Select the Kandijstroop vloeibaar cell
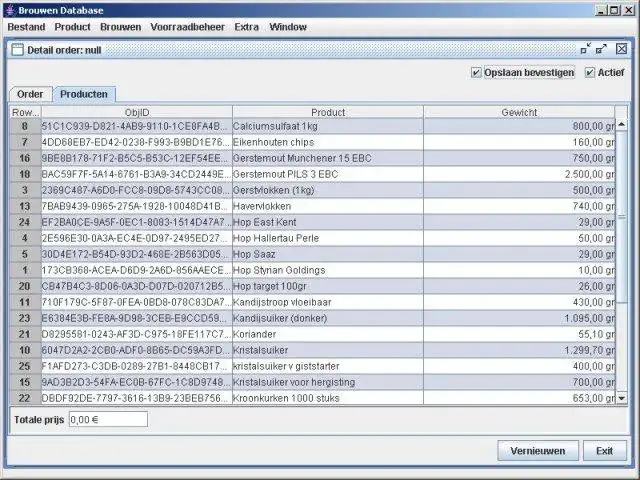 tap(328, 302)
